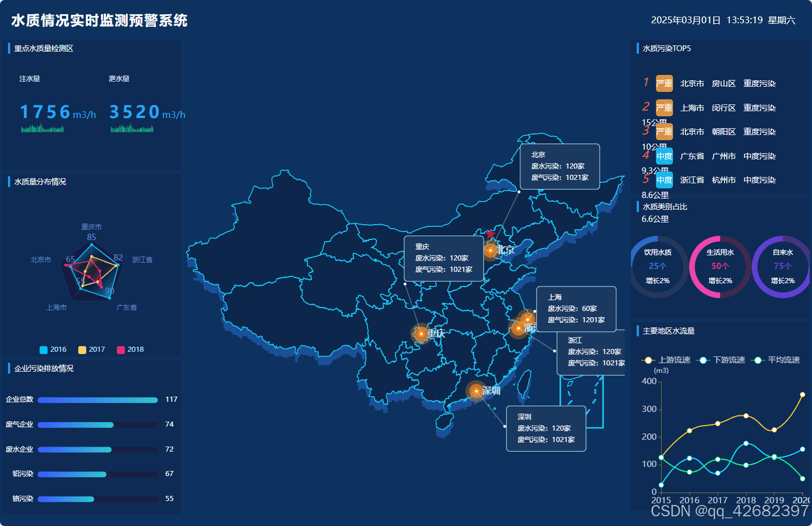Click the 饮用水质 donut chart

[x=658, y=267]
